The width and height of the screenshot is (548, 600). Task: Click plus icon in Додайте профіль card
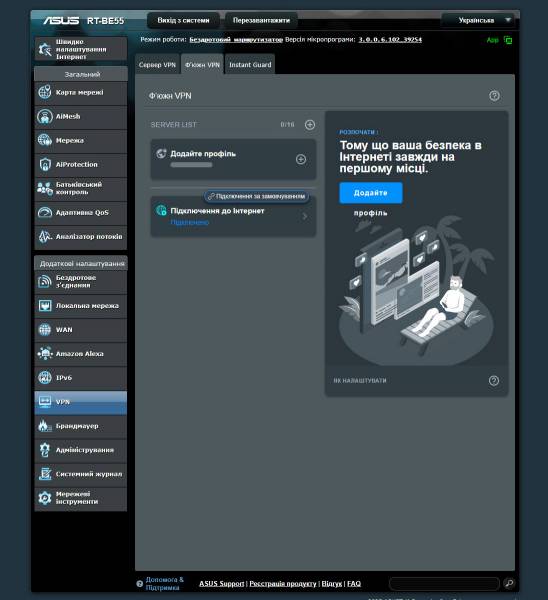coord(301,159)
